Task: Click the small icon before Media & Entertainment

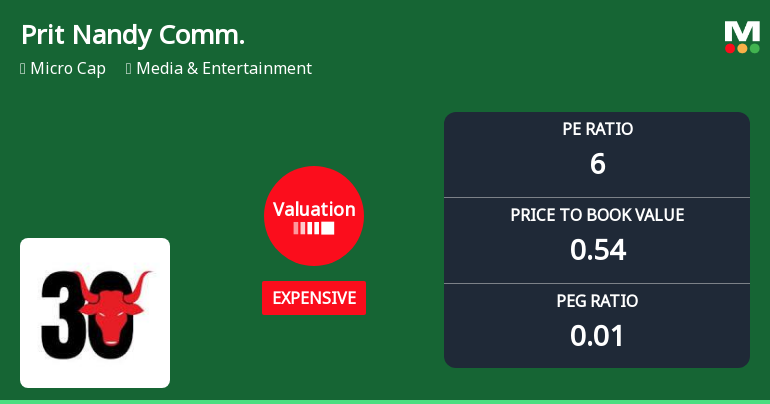Action: click(x=129, y=69)
